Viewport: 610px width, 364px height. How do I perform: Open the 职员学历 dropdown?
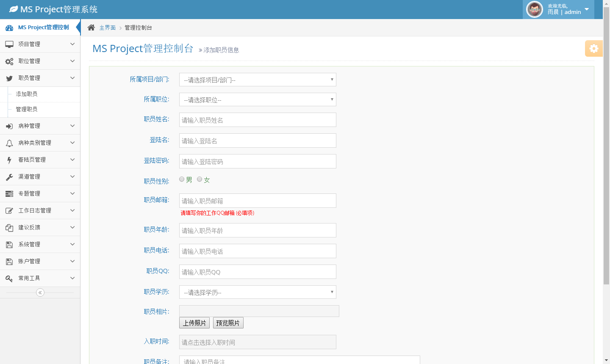coord(258,292)
